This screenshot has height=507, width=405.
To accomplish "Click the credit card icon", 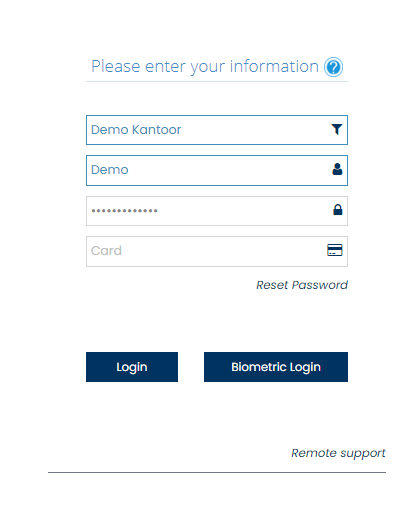I will coord(335,250).
